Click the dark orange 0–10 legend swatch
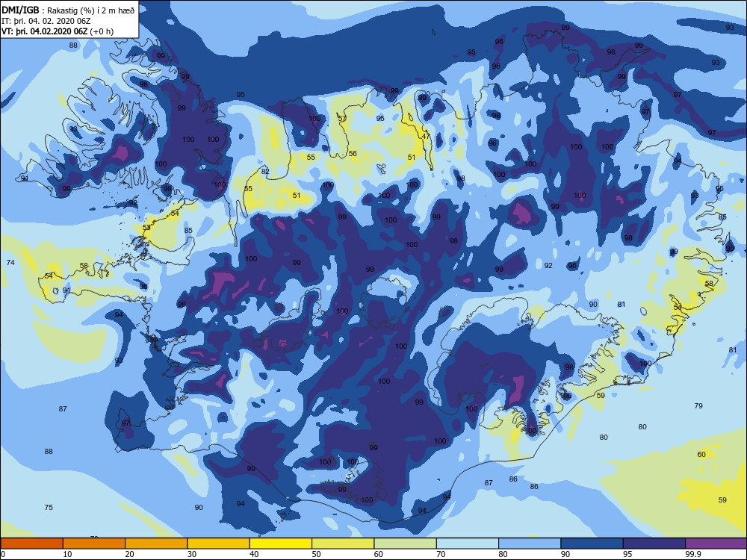The width and height of the screenshot is (747, 560). pyautogui.click(x=31, y=544)
